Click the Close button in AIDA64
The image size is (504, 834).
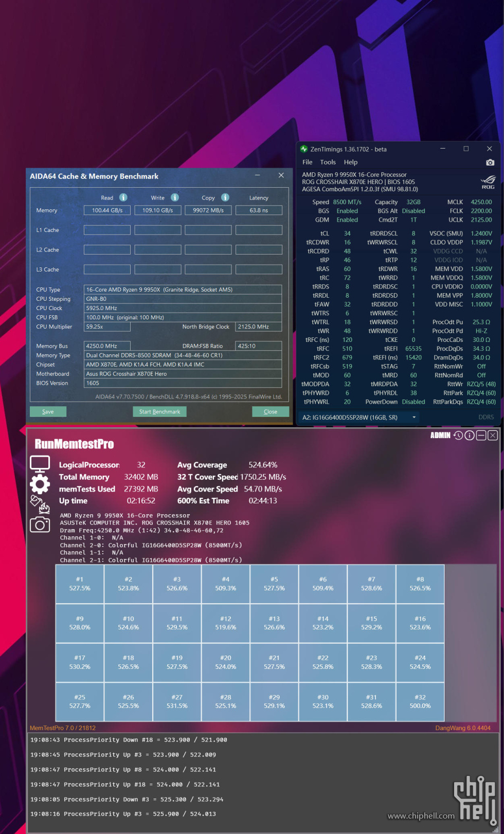[271, 411]
